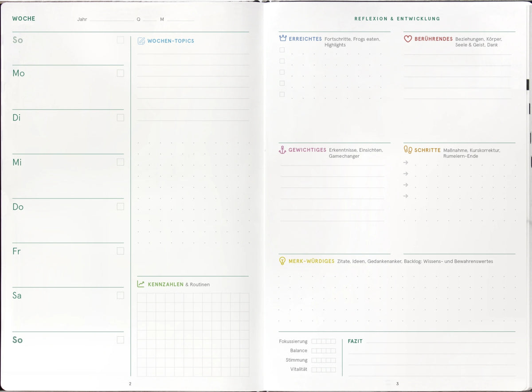Click the anchor icon beside Gewichtiges
Image resolution: width=532 pixels, height=392 pixels.
[282, 150]
